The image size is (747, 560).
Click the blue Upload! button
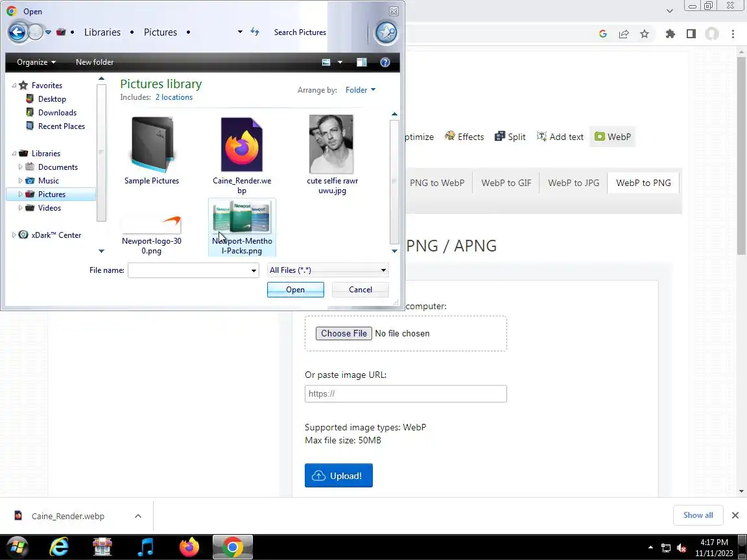tap(338, 475)
